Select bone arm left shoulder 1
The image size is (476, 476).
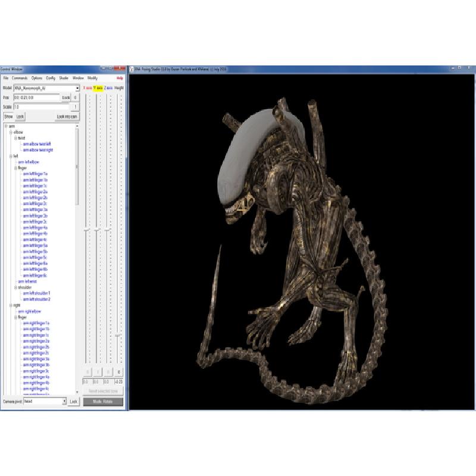coord(36,293)
